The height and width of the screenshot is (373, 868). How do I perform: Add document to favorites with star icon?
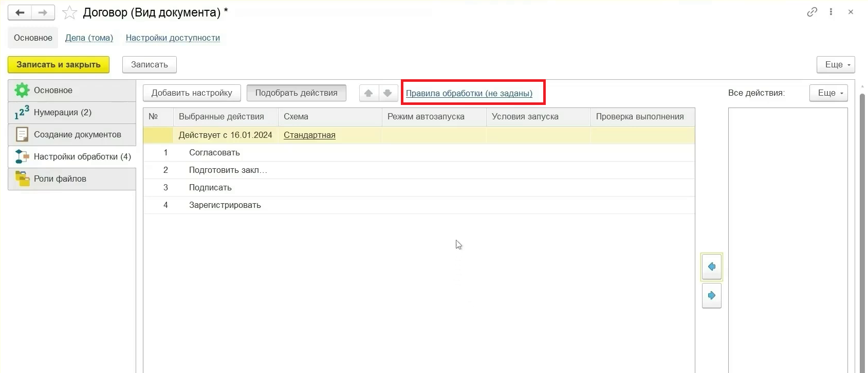[x=69, y=12]
